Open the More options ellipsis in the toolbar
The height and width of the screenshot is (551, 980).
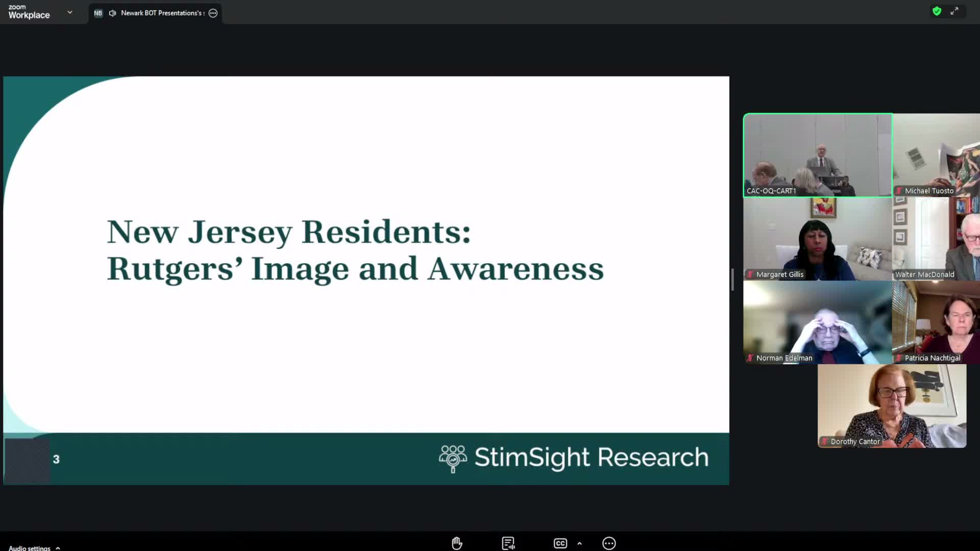coord(609,543)
